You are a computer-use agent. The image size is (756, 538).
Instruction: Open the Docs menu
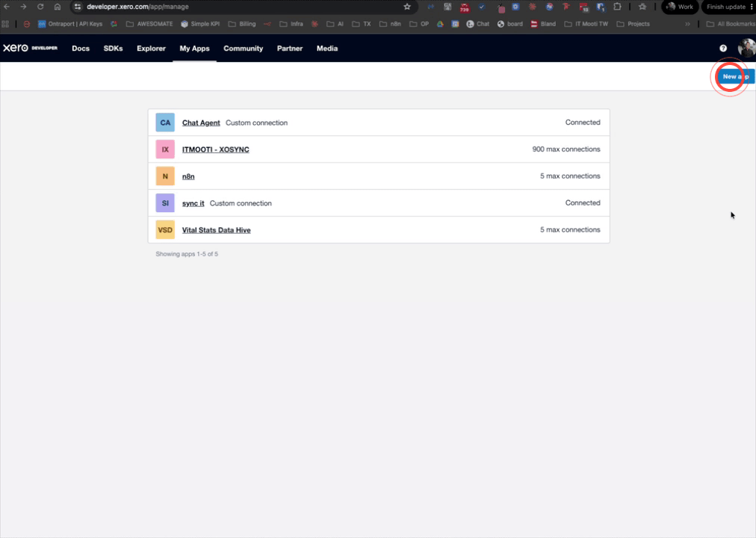81,49
